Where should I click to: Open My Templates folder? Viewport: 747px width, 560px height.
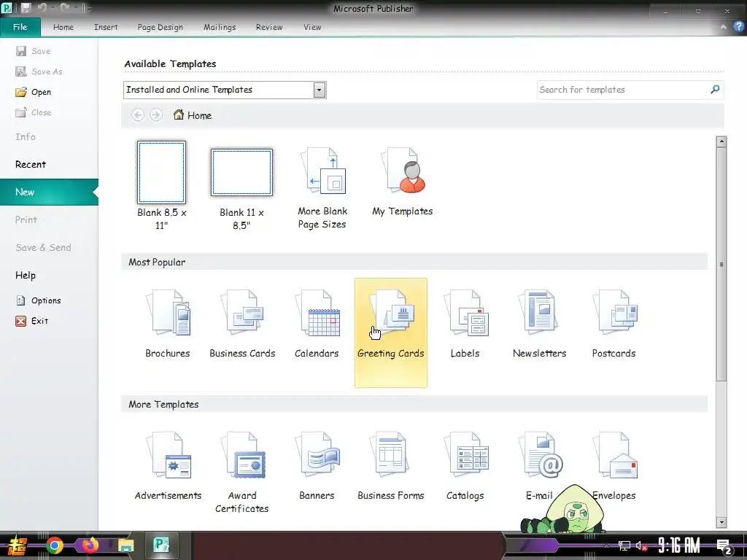point(403,182)
